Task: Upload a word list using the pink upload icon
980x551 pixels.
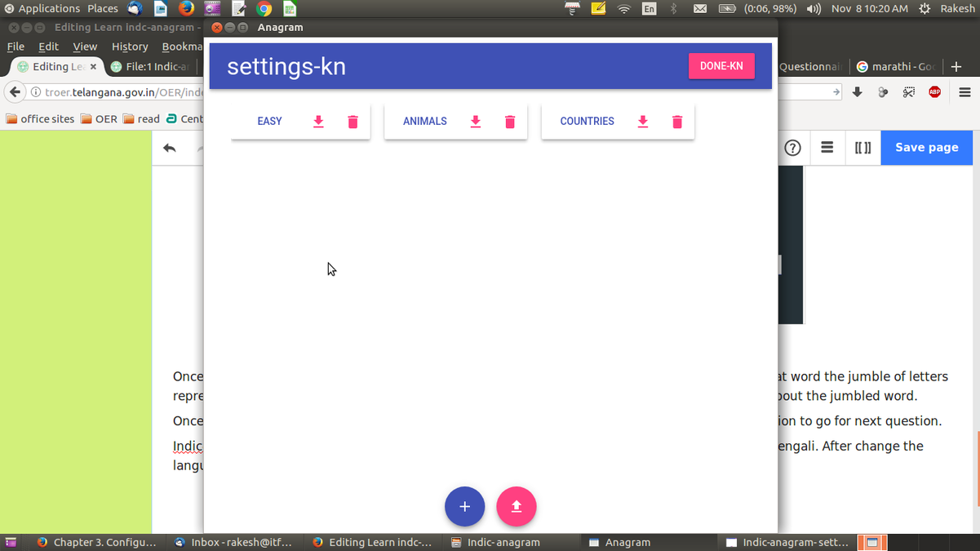Action: click(x=516, y=506)
